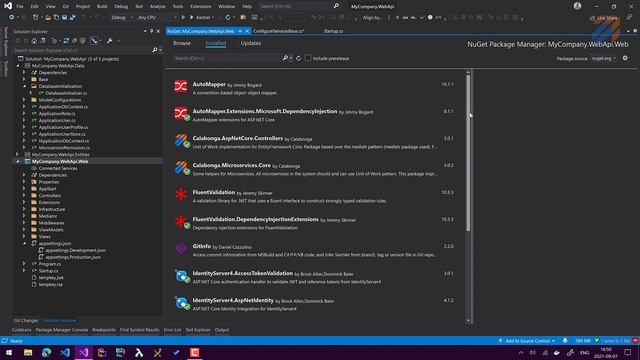Toggle the Include prerelease checkbox

tap(308, 58)
